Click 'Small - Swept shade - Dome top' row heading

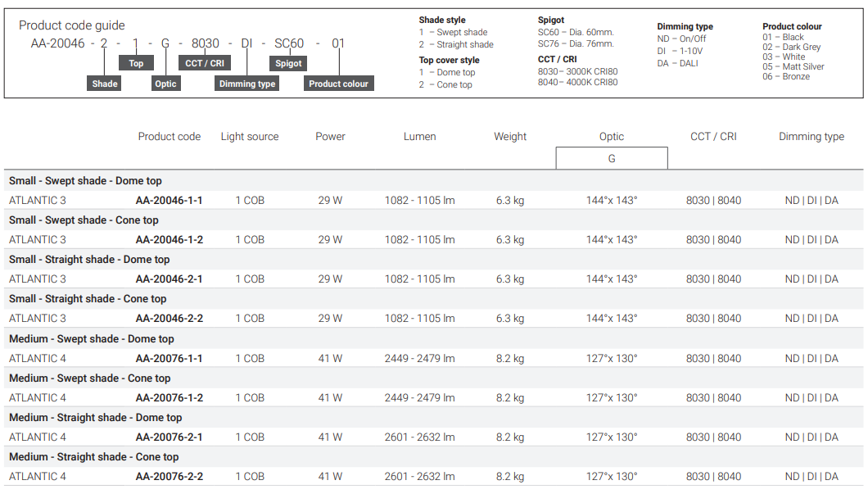pos(85,181)
